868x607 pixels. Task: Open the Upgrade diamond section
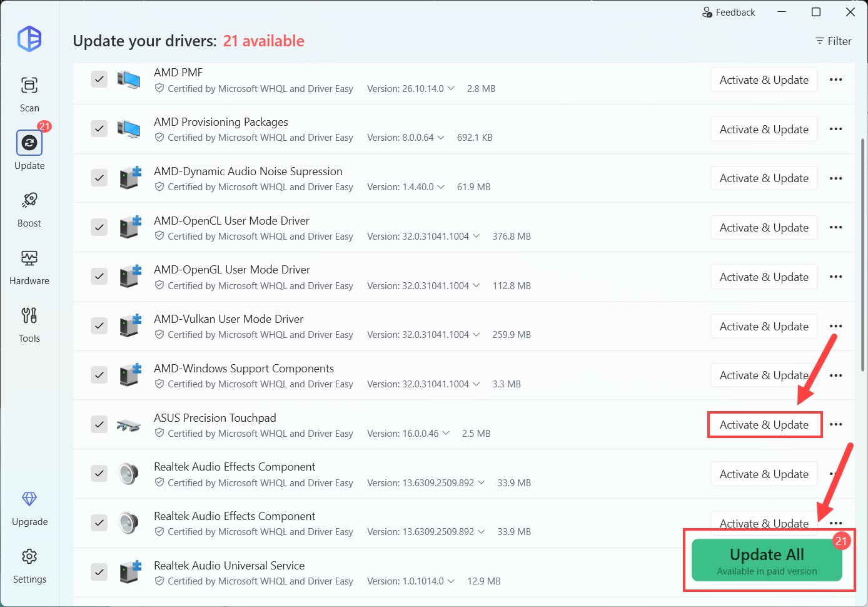29,508
